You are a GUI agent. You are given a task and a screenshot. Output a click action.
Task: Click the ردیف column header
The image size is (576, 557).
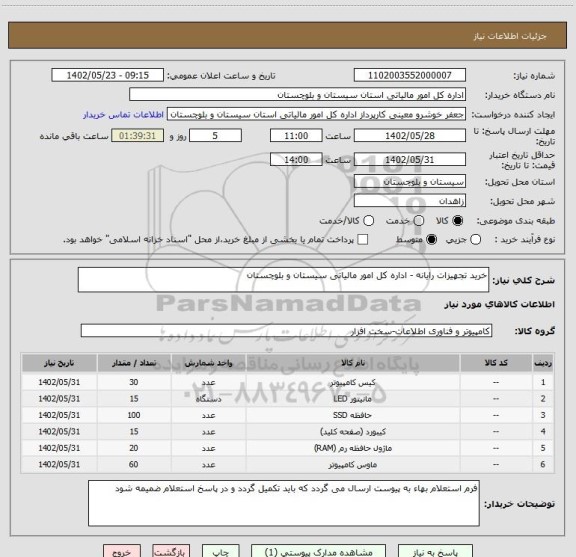(x=543, y=363)
